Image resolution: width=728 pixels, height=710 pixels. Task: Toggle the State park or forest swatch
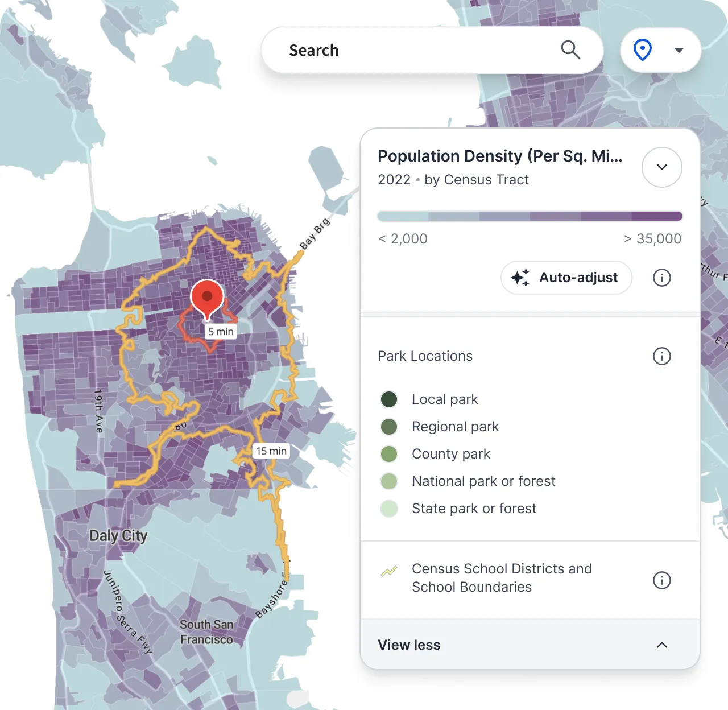[389, 508]
